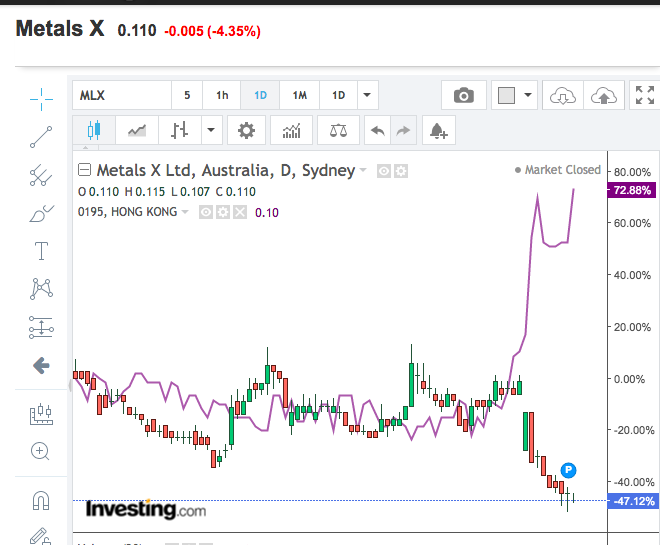Select the zoom in tool
660x545 pixels.
click(x=40, y=452)
